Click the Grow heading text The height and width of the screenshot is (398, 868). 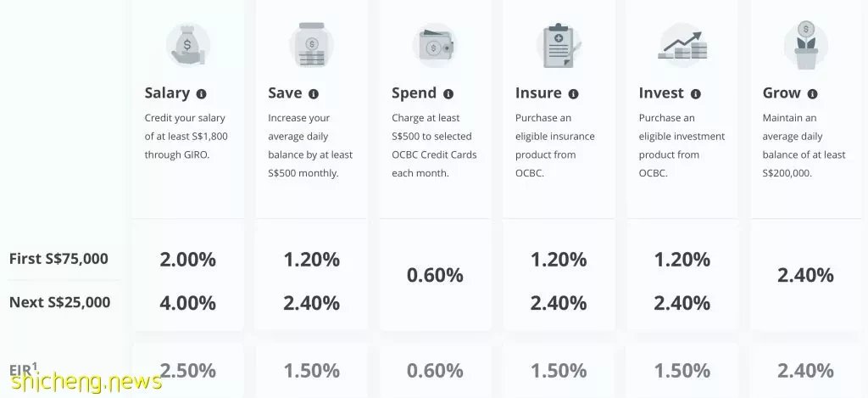(x=782, y=93)
